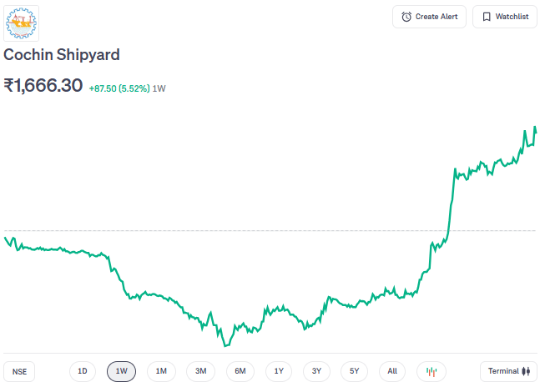Choose the 6M chart period
The image size is (545, 392).
click(x=240, y=371)
